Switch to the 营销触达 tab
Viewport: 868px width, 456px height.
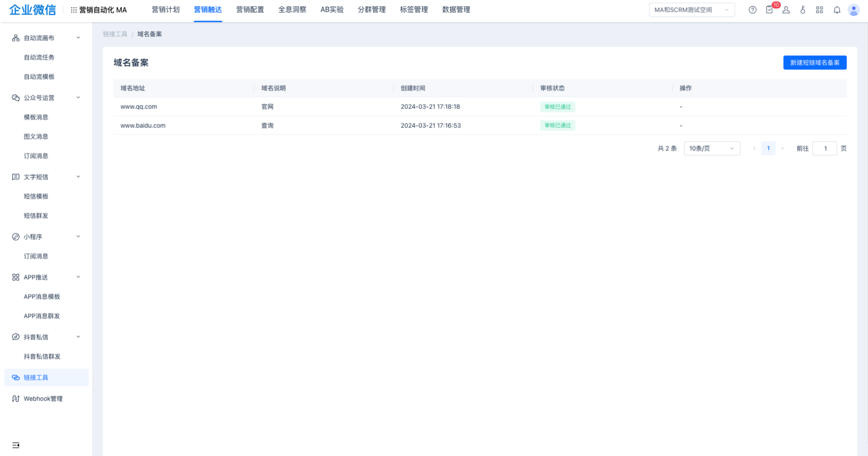click(208, 10)
